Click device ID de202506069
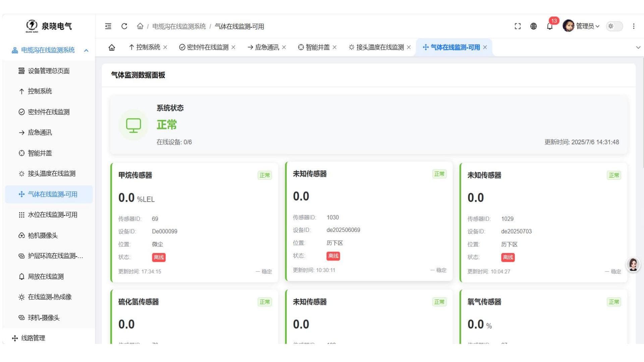Screen dimensions: 644x362 tap(343, 230)
